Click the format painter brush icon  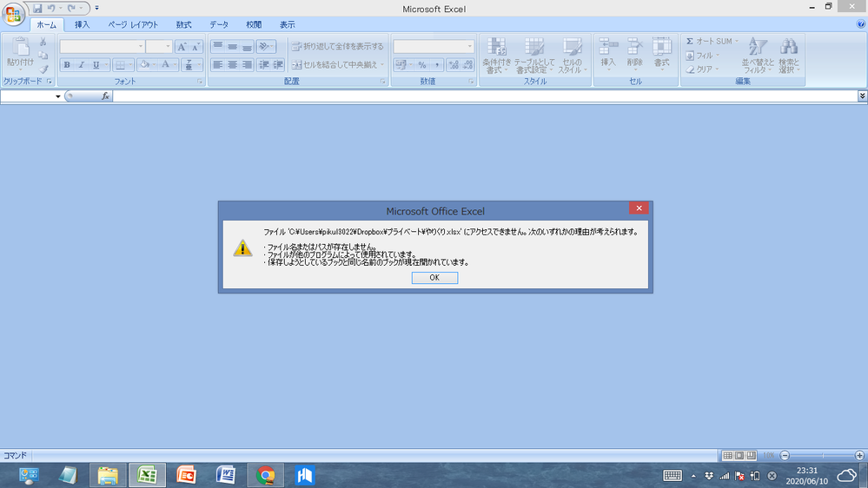tap(43, 69)
